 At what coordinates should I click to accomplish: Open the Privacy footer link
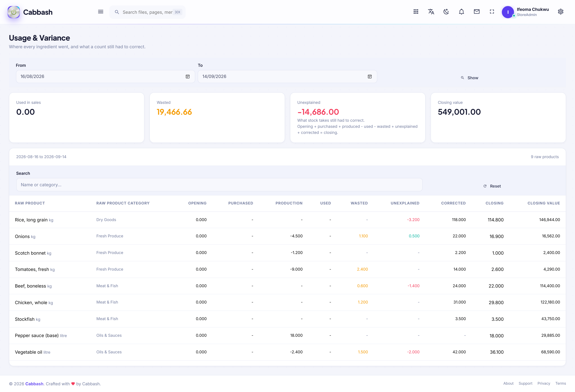(544, 383)
